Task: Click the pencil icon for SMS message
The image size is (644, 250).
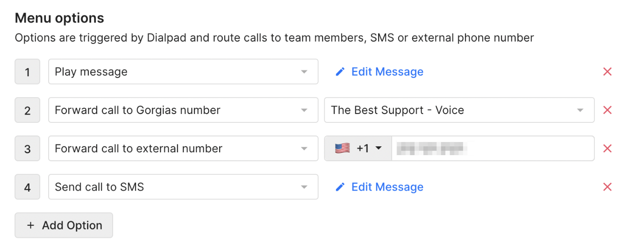Action: tap(340, 187)
